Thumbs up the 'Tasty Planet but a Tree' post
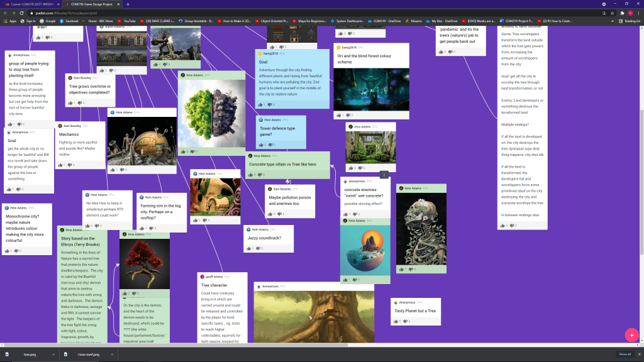The height and width of the screenshot is (362, 644). tap(395, 322)
